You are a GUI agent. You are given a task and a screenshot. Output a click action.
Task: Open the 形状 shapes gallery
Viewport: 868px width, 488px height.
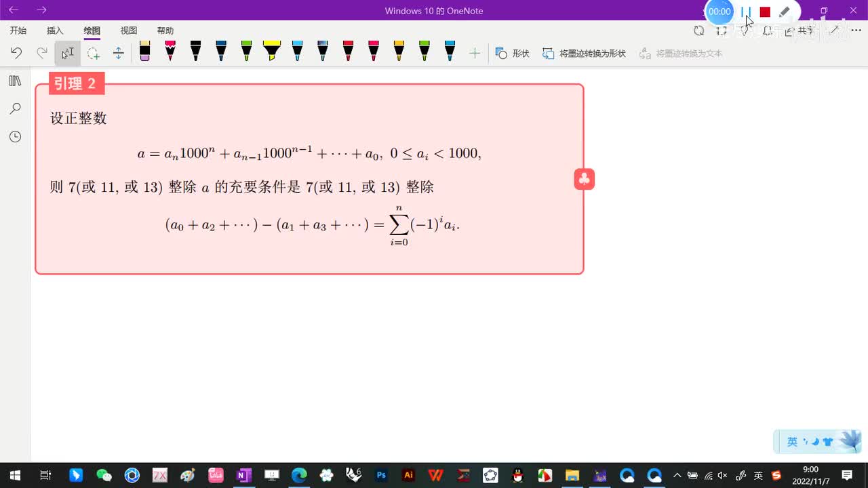[x=512, y=53]
